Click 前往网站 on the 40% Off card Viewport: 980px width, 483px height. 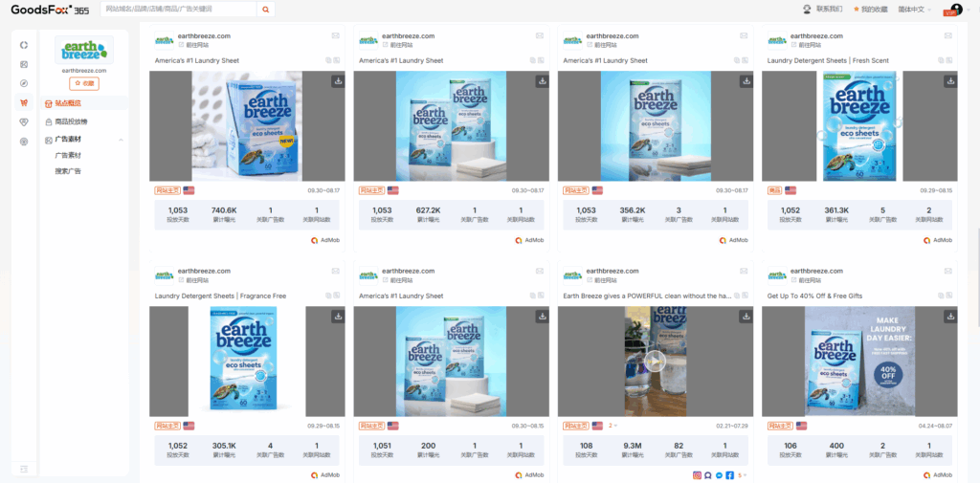point(806,280)
